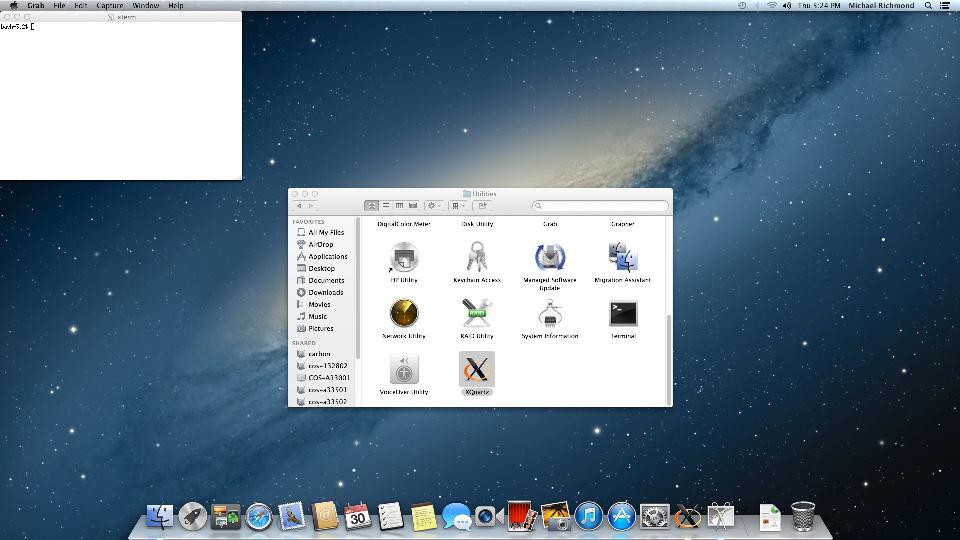Open the Terminal application icon
The width and height of the screenshot is (960, 540).
(x=622, y=314)
